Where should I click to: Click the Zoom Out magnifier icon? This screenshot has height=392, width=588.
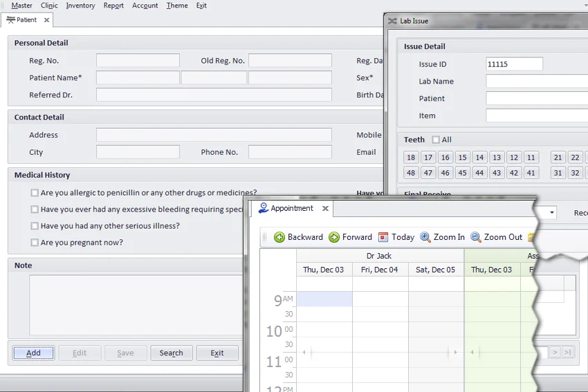476,237
